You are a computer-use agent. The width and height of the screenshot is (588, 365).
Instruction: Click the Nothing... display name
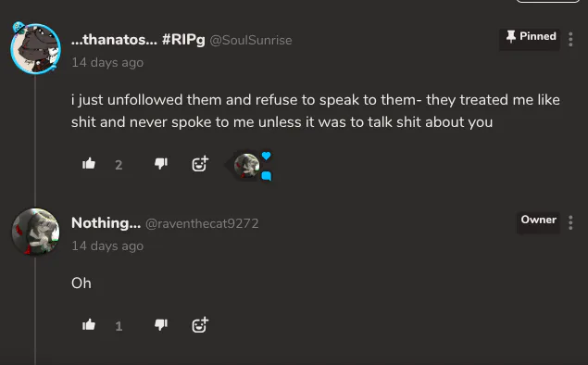(x=106, y=223)
